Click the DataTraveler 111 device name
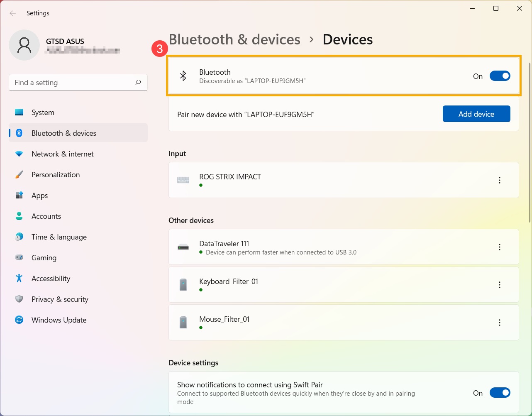Image resolution: width=532 pixels, height=416 pixels. (224, 244)
